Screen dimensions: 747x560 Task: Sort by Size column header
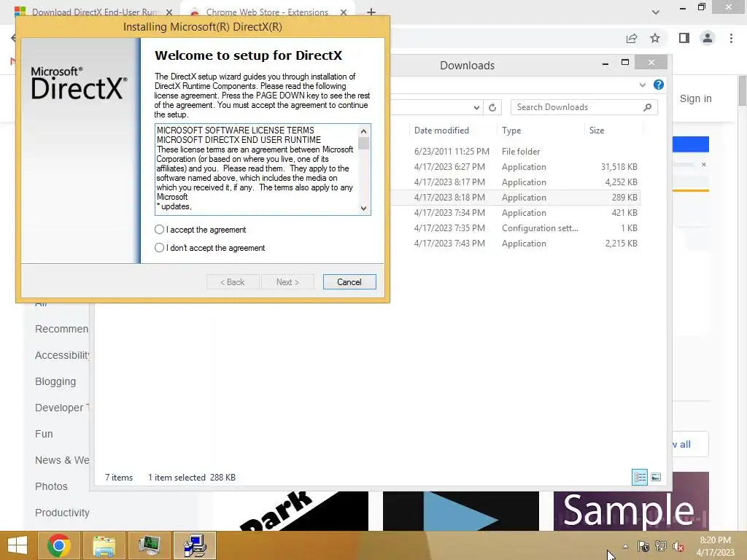pyautogui.click(x=597, y=131)
